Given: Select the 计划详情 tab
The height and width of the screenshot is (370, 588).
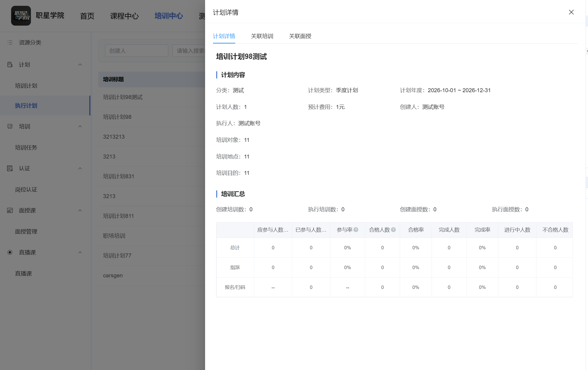Looking at the screenshot, I should coord(224,36).
